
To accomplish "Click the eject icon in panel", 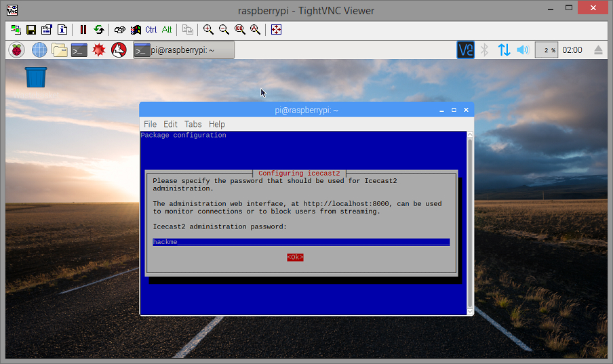I will [x=598, y=50].
